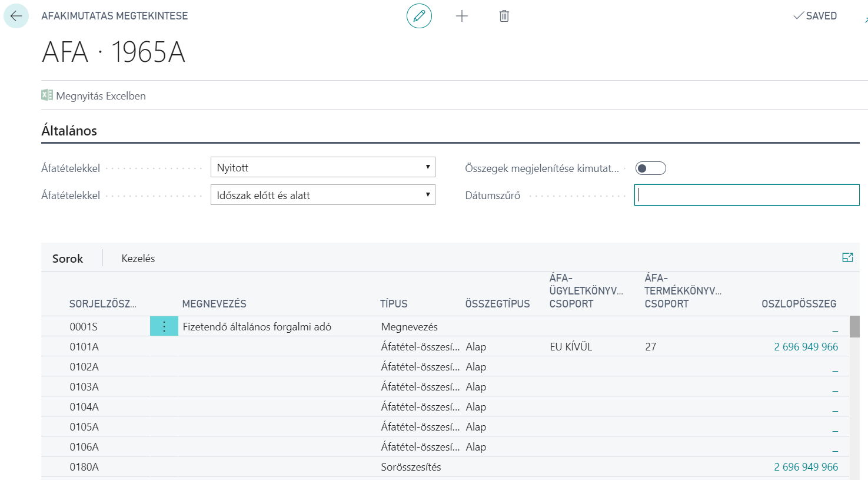
Task: Open Megnyitás Excelben action
Action: [x=94, y=95]
